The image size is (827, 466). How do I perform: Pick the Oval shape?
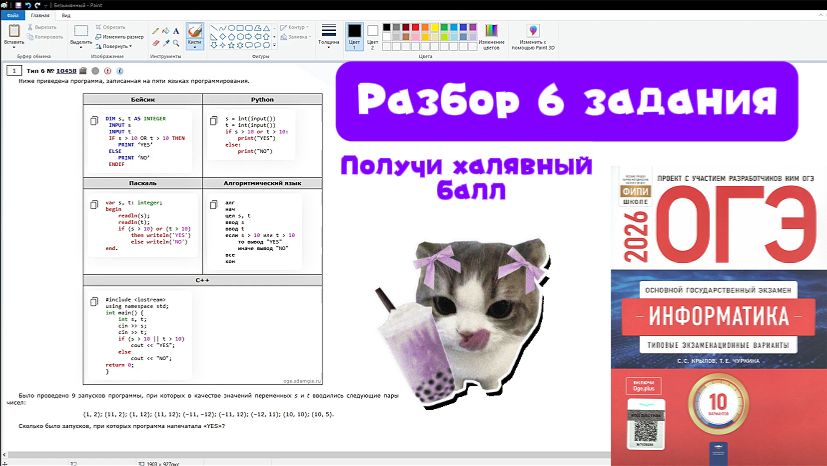[232, 28]
